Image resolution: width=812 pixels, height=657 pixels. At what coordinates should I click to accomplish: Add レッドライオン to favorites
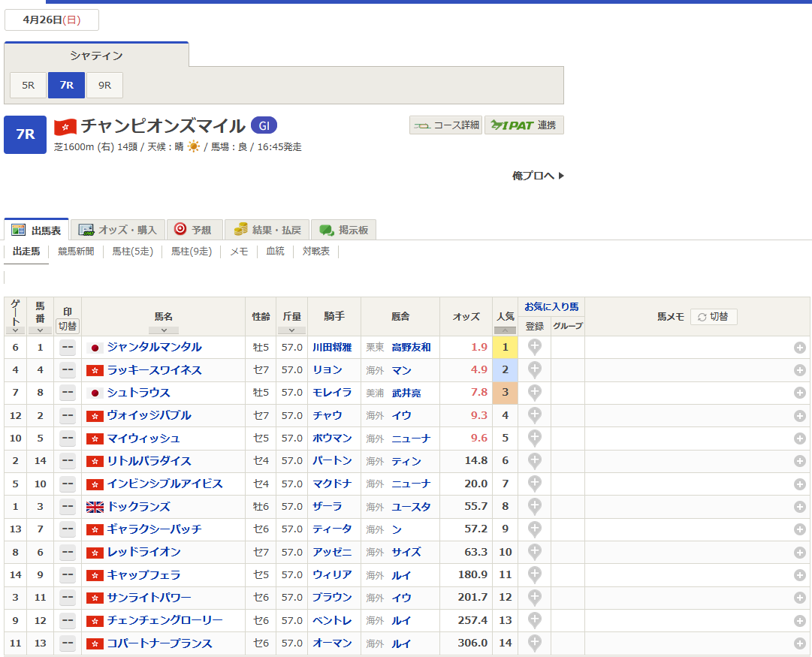click(534, 552)
